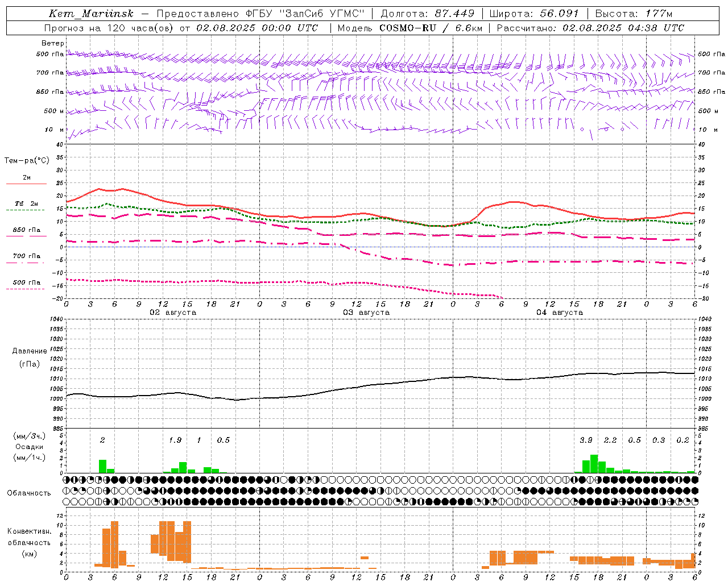This screenshot has height=582, width=728.
Task: Click the 3-hour precipitation total '0.2'
Action: [683, 440]
